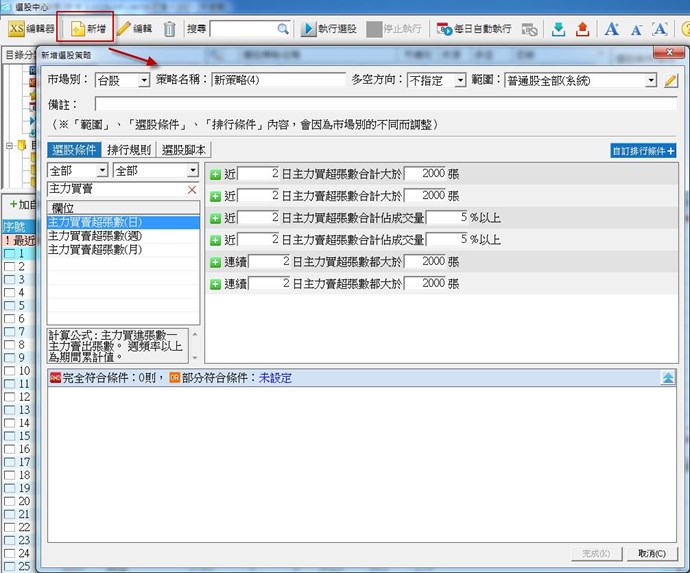Switch to the 選股腳本 tab

184,150
